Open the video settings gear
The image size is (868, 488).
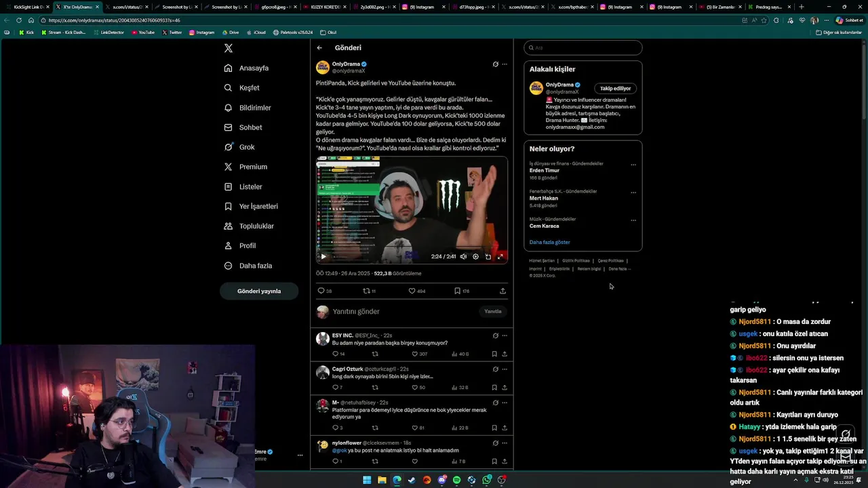(475, 256)
